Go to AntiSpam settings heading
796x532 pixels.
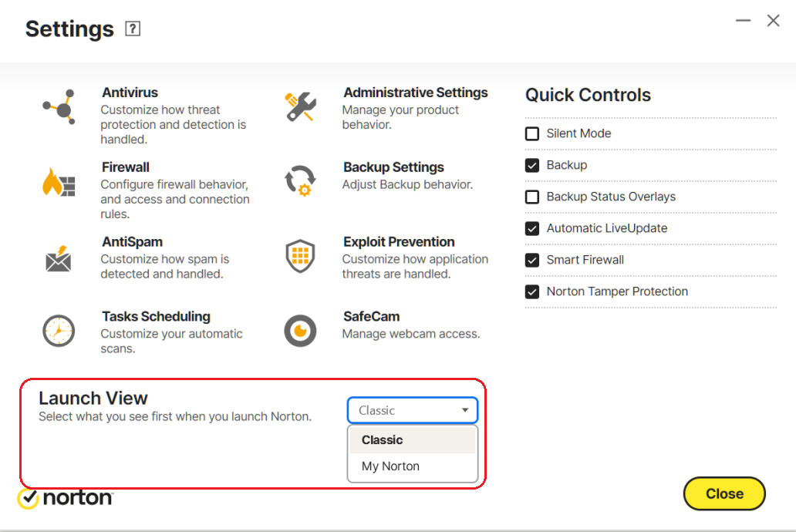pyautogui.click(x=132, y=241)
